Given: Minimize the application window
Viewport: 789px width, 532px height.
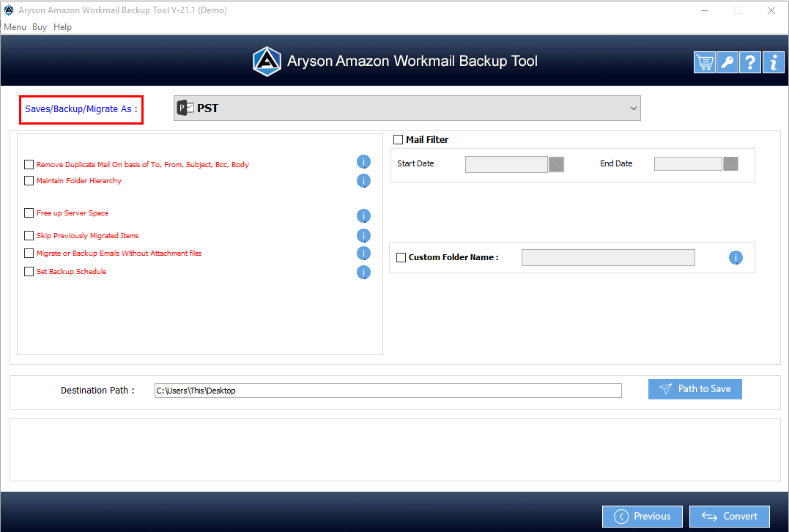Looking at the screenshot, I should coord(705,10).
